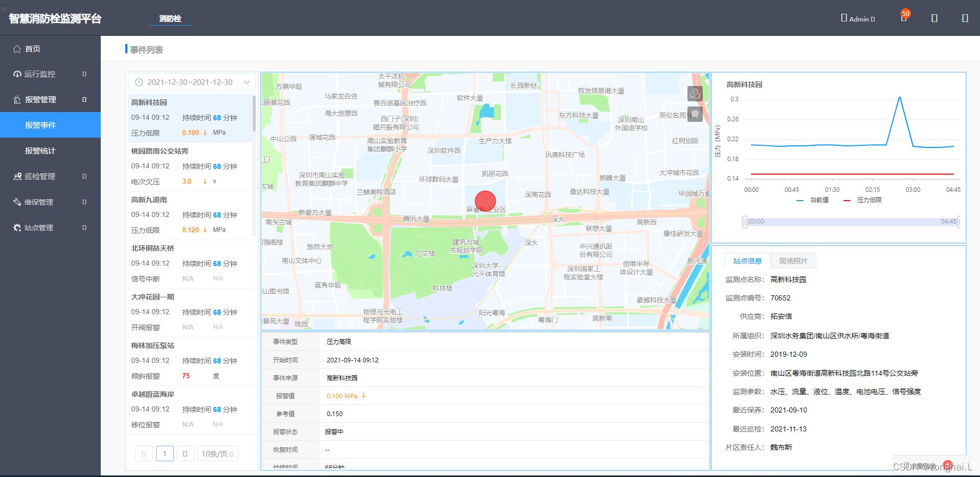Go to previous page in pagination
Image resolution: width=980 pixels, height=477 pixels.
[x=144, y=453]
